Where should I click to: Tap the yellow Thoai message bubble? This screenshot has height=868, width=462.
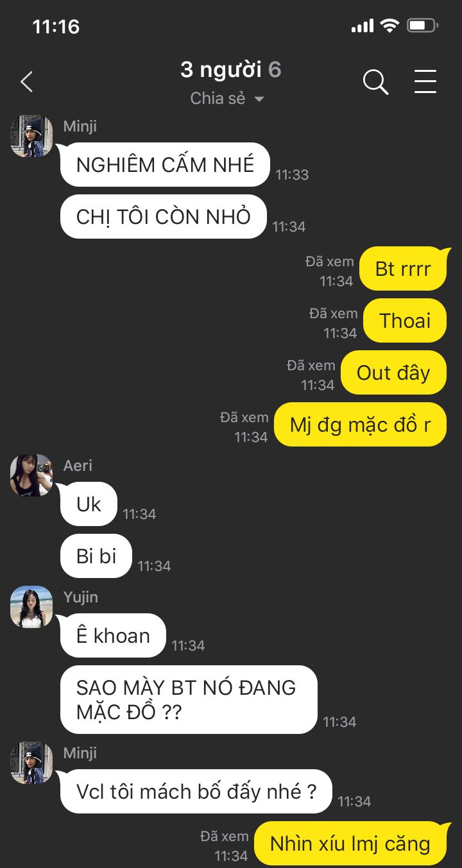[x=405, y=320]
